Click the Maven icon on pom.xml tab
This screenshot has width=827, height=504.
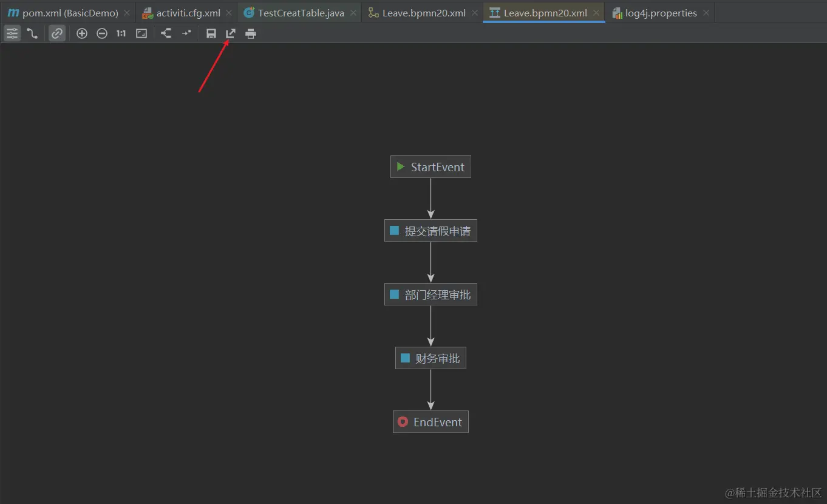coord(13,13)
